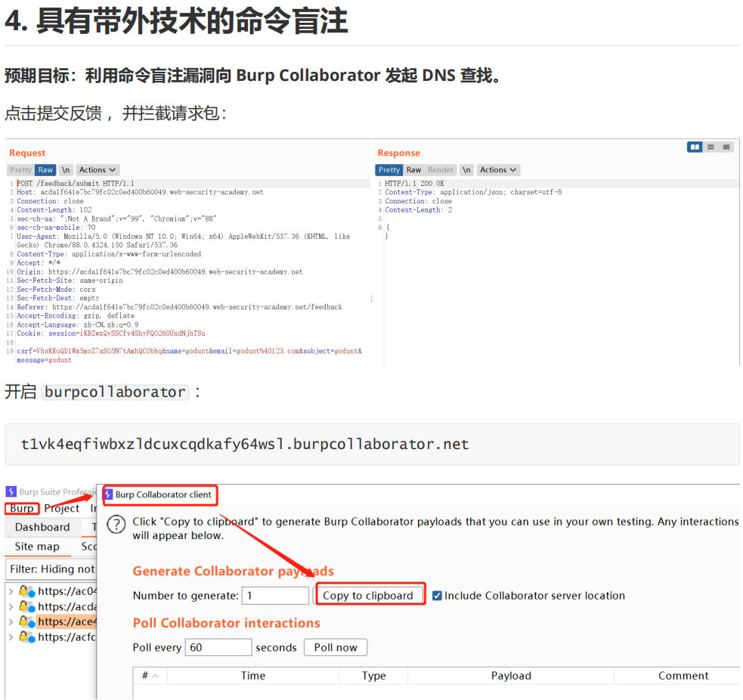Click lock icon beside https://acda site

point(26,606)
